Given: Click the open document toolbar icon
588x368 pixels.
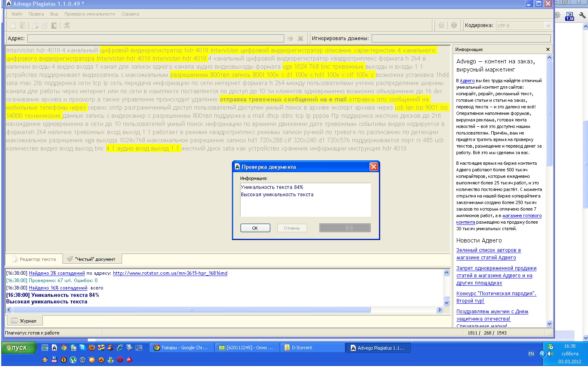Looking at the screenshot, I should click(x=23, y=25).
